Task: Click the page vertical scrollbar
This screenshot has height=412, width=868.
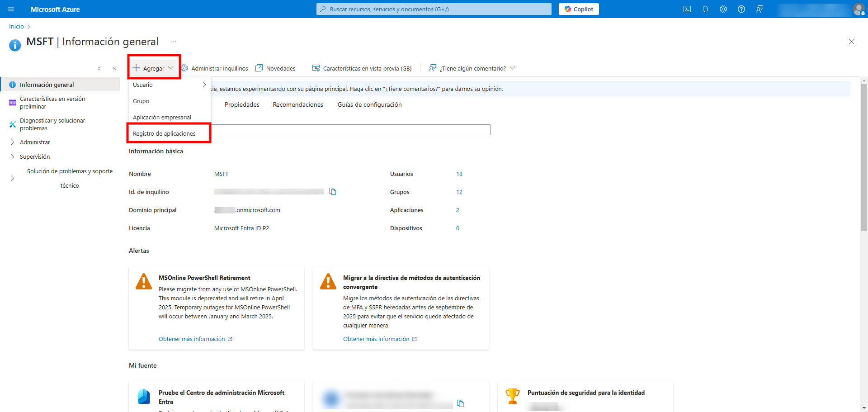Action: coord(864,157)
